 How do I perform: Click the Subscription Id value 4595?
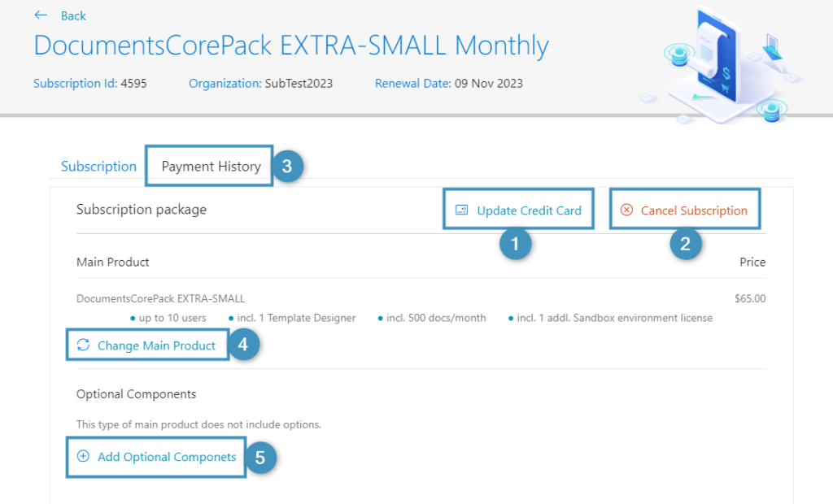tap(134, 84)
